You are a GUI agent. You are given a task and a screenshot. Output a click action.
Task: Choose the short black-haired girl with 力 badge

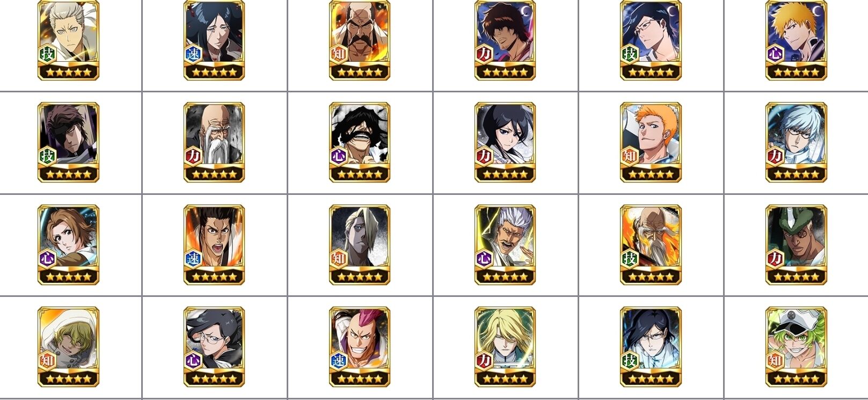point(505,142)
